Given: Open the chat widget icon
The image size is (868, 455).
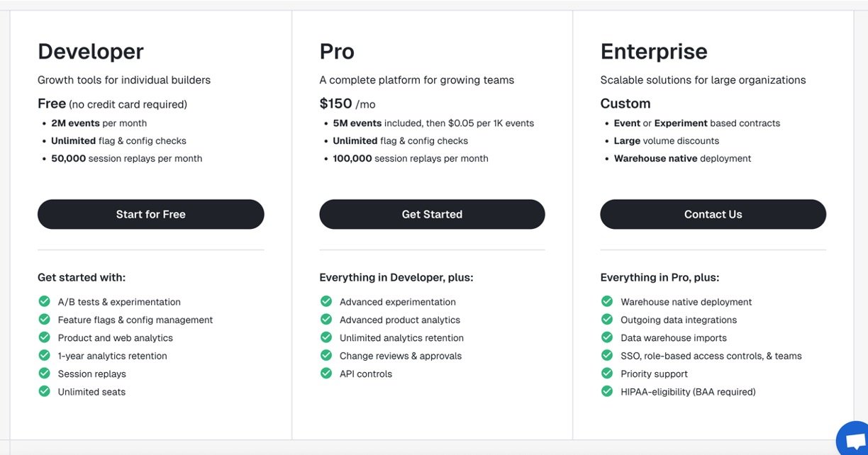Looking at the screenshot, I should click(853, 441).
